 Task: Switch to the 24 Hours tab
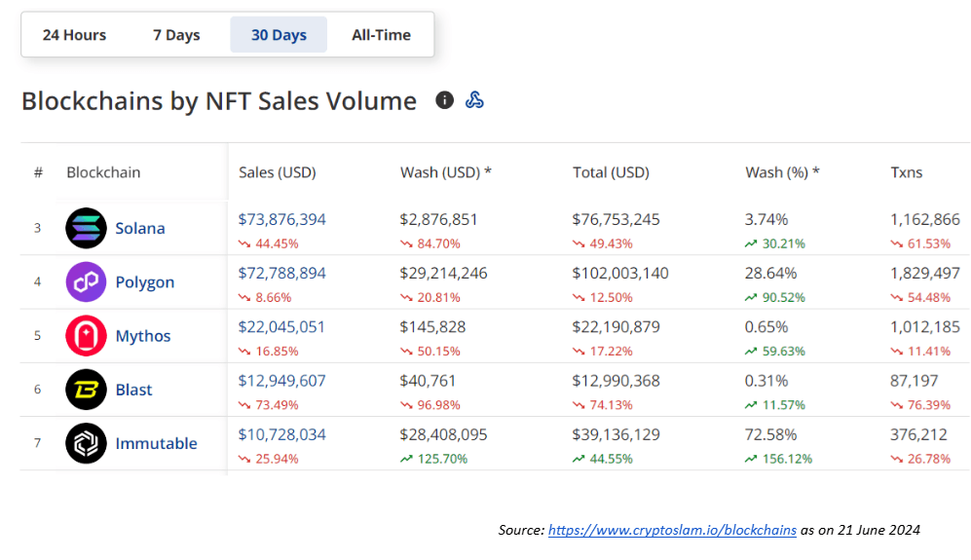pyautogui.click(x=74, y=35)
